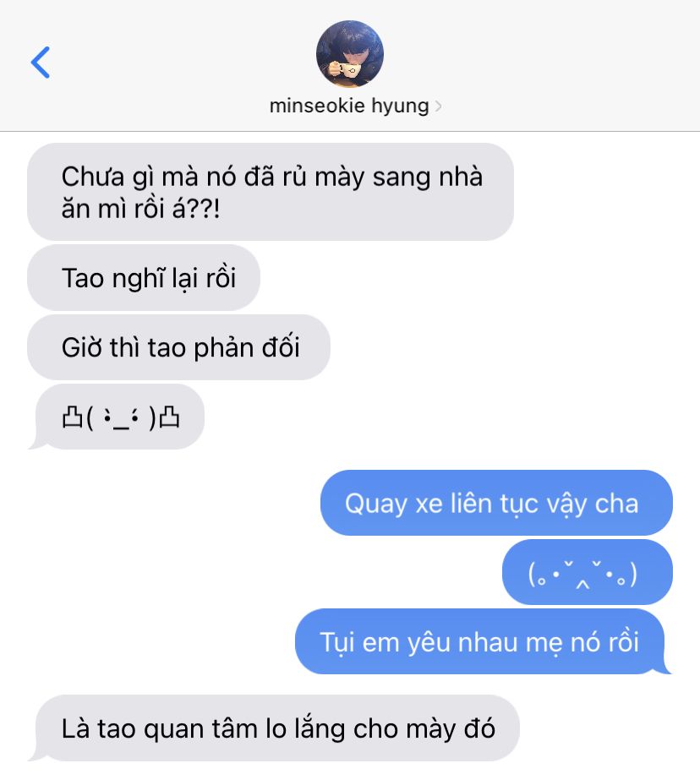Screen dimensions: 700x774
Task: Click the "??!" punctuation in first message
Action: [x=203, y=210]
